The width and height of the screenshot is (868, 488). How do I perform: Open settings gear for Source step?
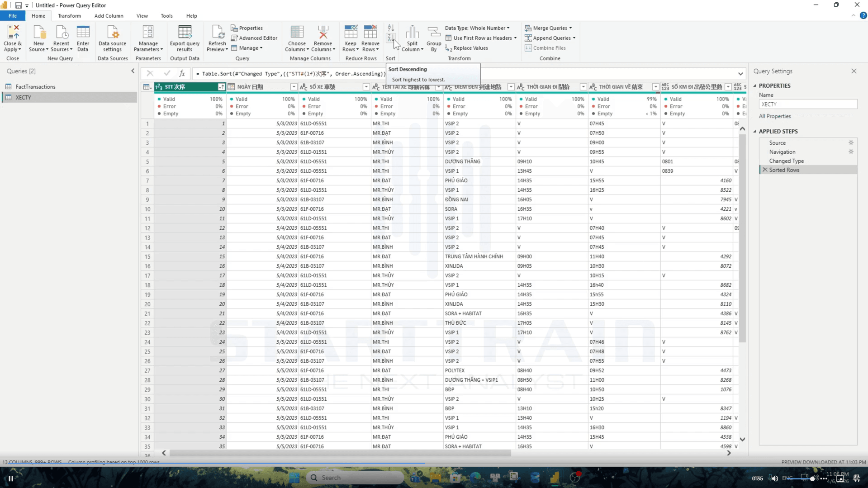click(851, 142)
